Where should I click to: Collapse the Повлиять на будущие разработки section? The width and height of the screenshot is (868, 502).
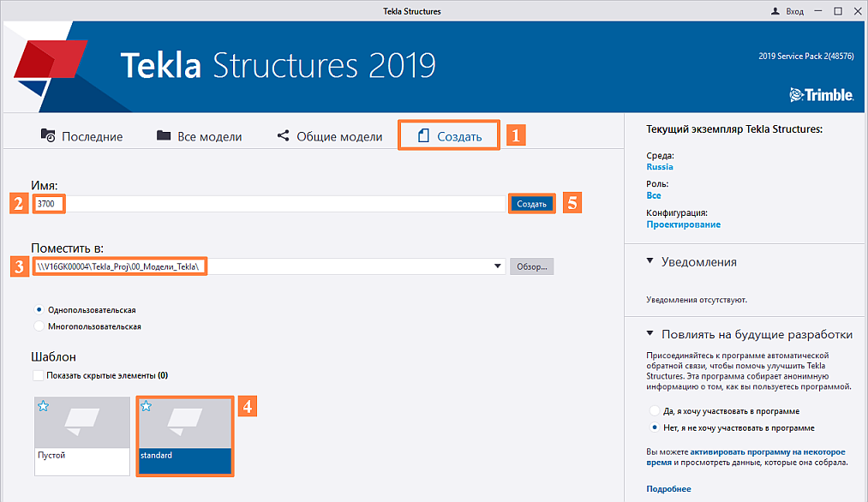pyautogui.click(x=650, y=334)
